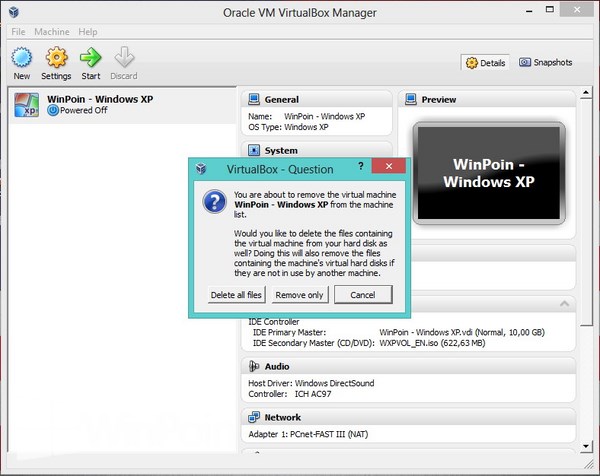The image size is (600, 476).
Task: Open the Settings gear toolbar icon
Action: (x=56, y=57)
